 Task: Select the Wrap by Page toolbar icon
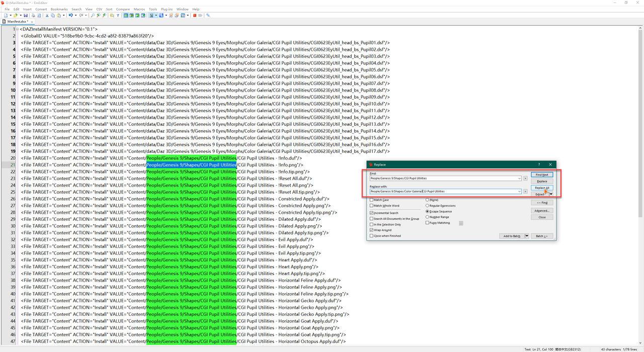[x=143, y=16]
